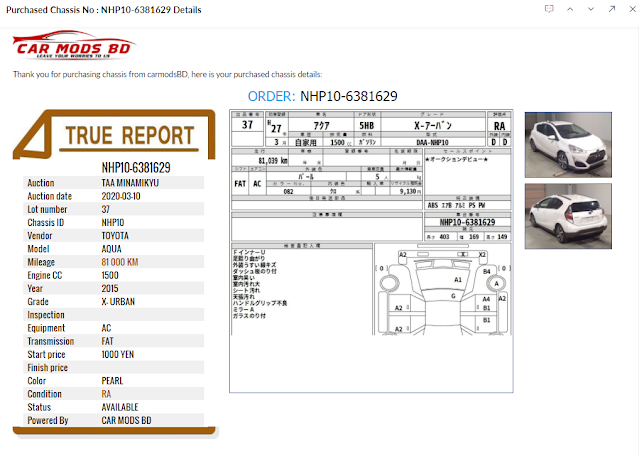Click the Equipment value AC

coord(106,328)
